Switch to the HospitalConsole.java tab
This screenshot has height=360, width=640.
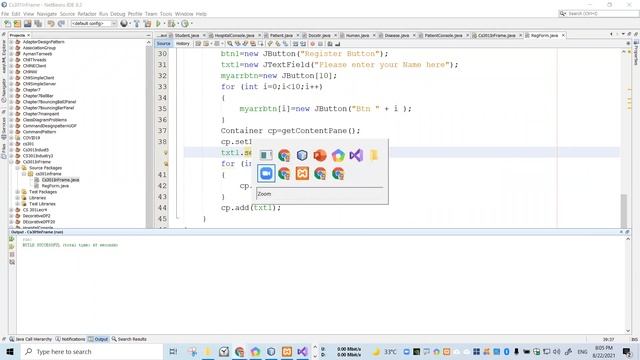pyautogui.click(x=234, y=36)
